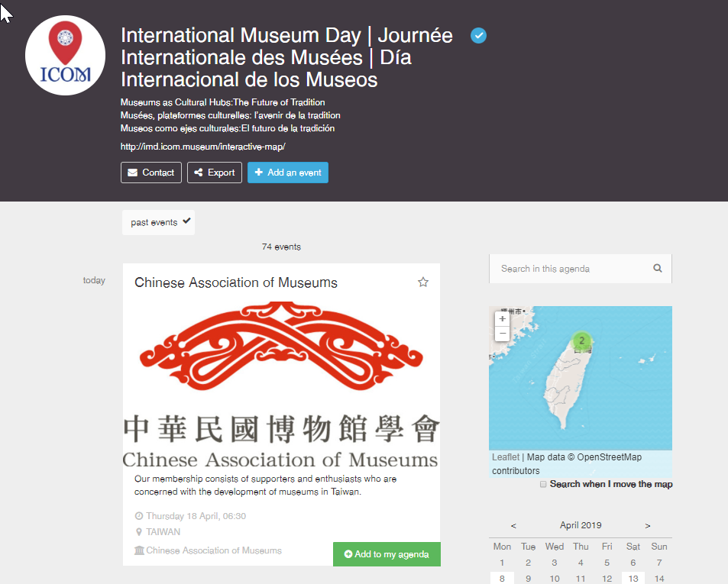Screen dimensions: 728x584
Task: Open Chinese Association of Museums event title
Action: (236, 282)
